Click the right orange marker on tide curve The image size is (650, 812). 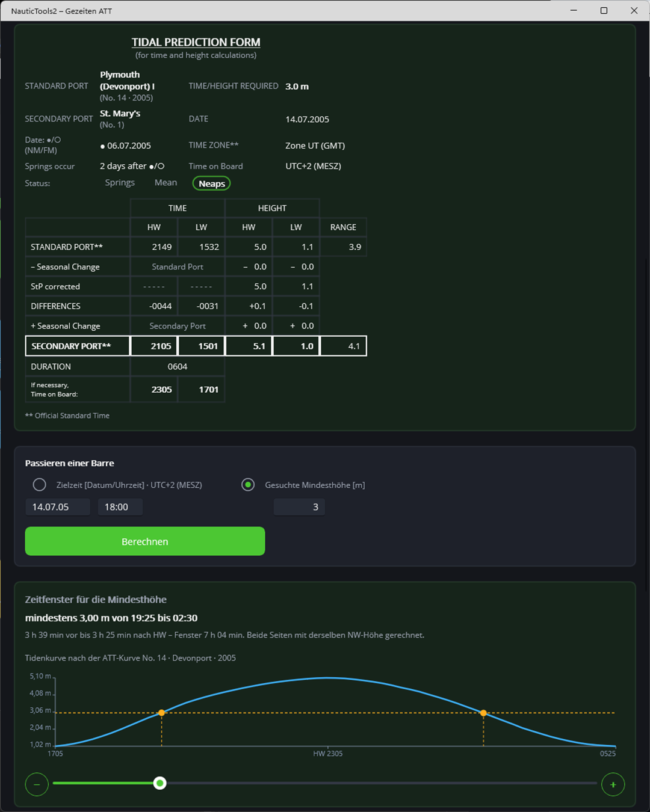click(x=483, y=713)
